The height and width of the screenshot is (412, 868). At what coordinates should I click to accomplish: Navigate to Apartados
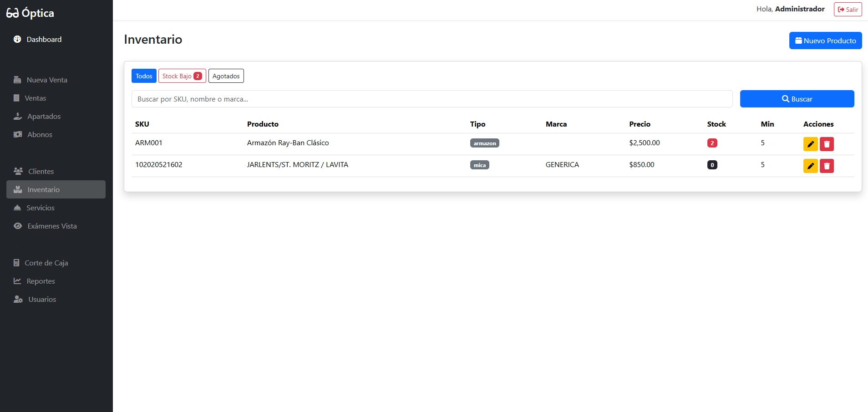56,116
